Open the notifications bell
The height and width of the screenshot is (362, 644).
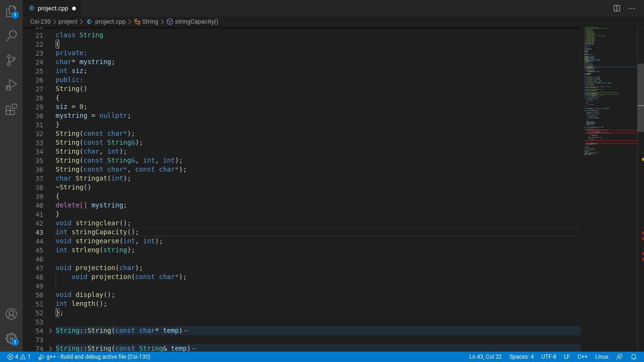634,356
